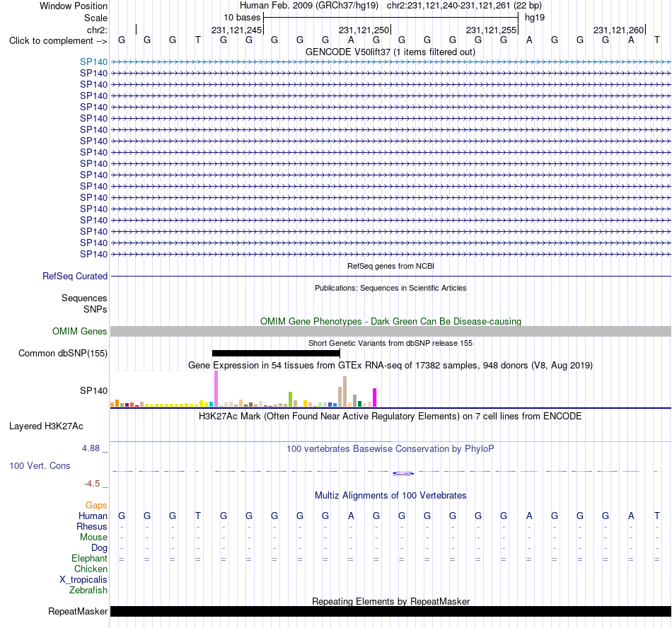
Task: Open the GTEx Gene Expression track title
Action: pyautogui.click(x=390, y=366)
